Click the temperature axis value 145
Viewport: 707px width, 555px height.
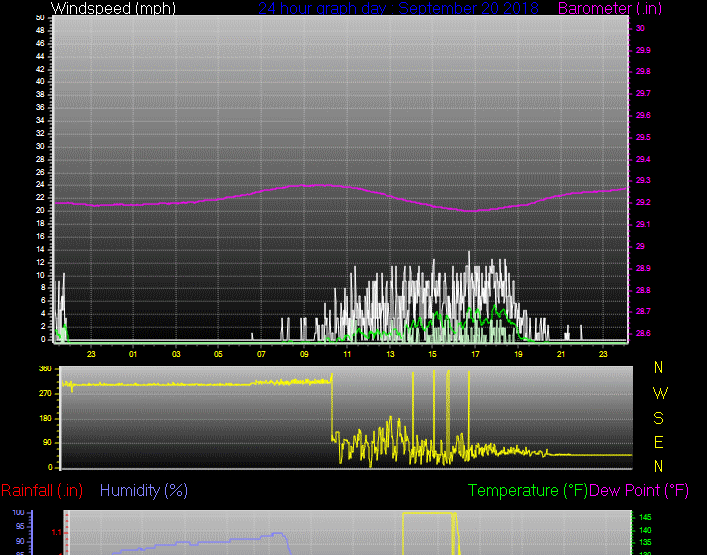tap(645, 518)
